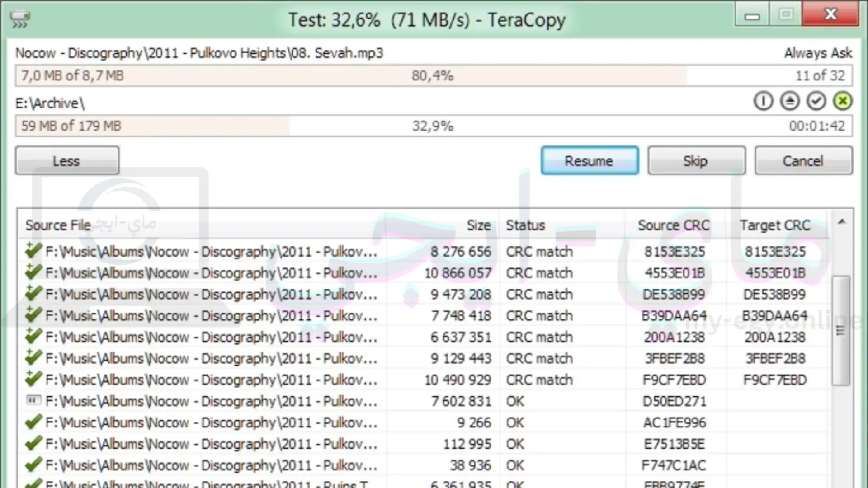Click green check icon of row 4553E01B
Viewport: 868px width, 488px height.
coord(33,272)
